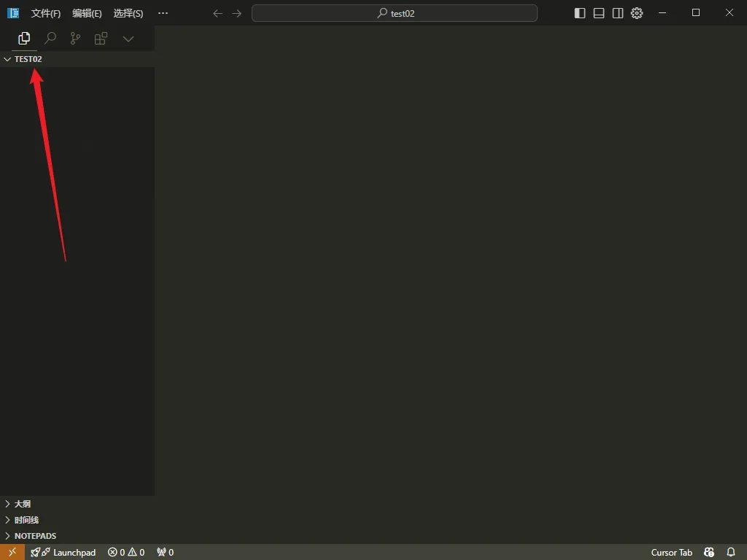Open the Explorer view in the sidebar
The image size is (747, 560).
click(x=24, y=39)
